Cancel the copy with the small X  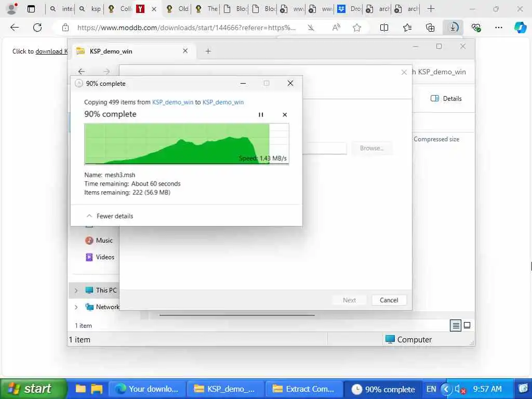click(x=285, y=115)
